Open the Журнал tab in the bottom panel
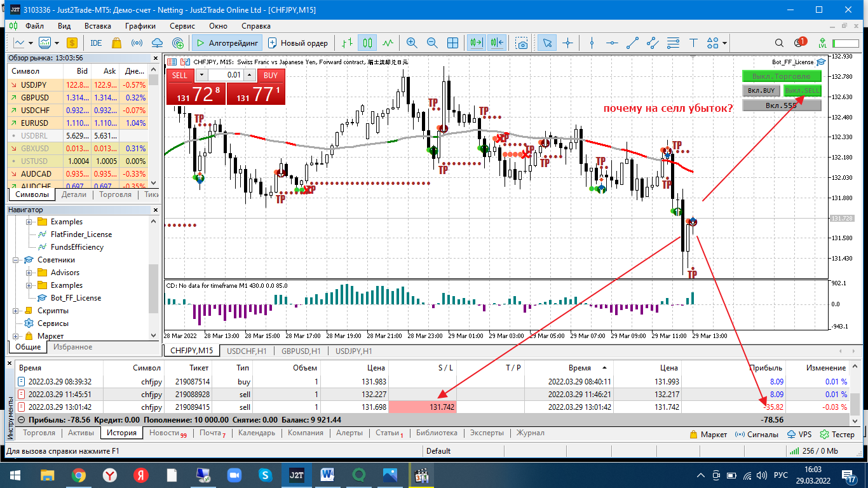The image size is (868, 488). coord(530,433)
